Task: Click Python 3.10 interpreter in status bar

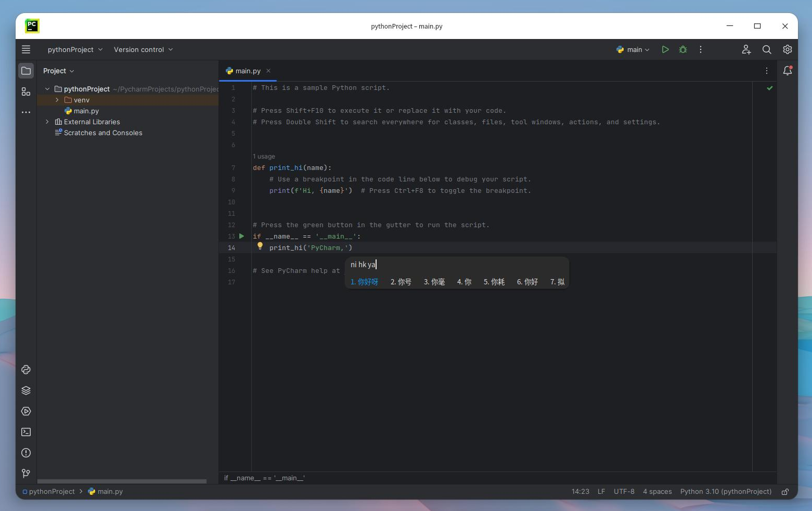Action: pyautogui.click(x=726, y=492)
